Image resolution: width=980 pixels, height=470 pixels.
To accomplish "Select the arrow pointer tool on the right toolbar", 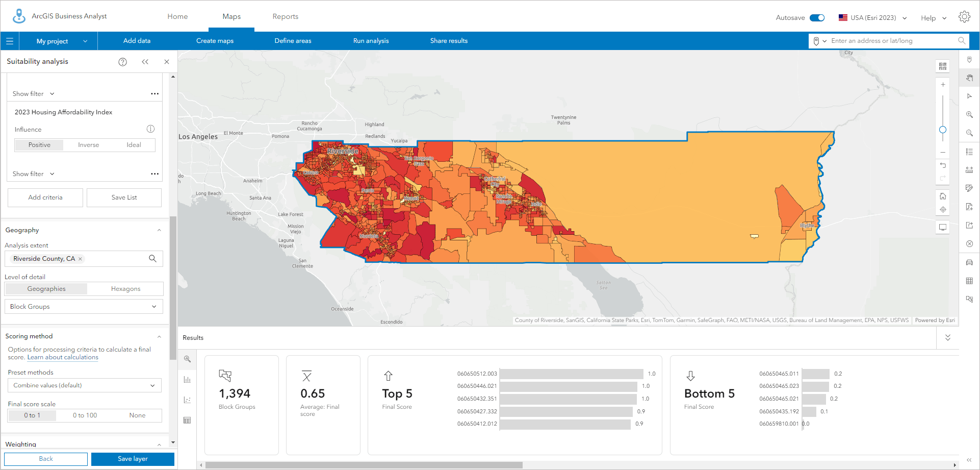I will [x=969, y=96].
